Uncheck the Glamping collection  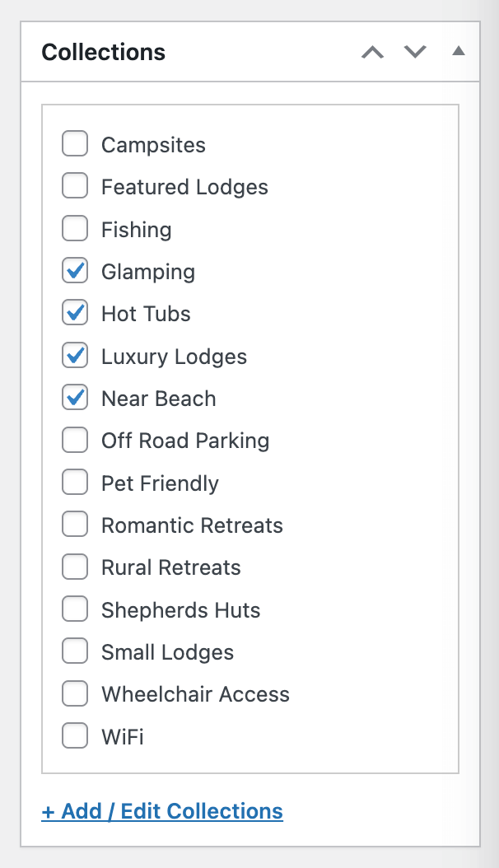75,272
